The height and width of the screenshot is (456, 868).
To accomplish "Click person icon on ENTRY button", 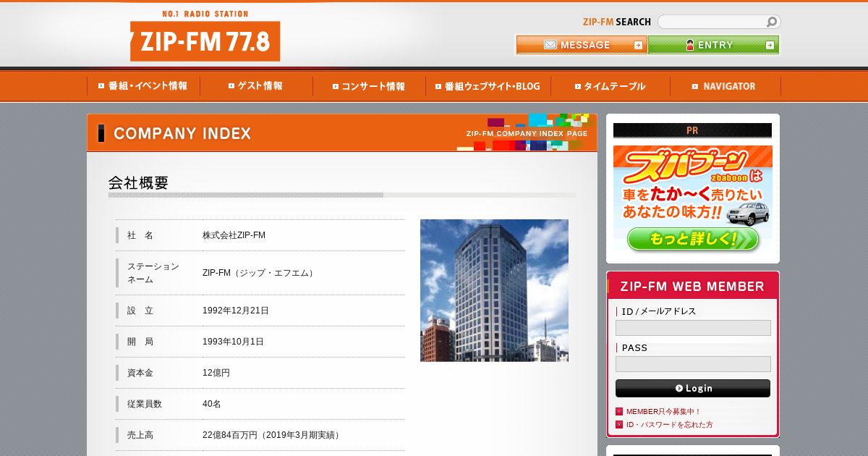I will [690, 45].
